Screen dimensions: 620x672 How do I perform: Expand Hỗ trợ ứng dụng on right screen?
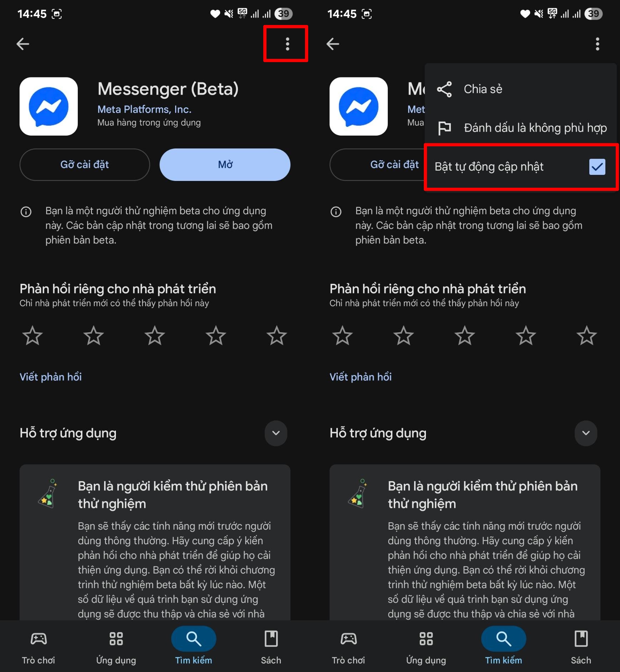586,433
